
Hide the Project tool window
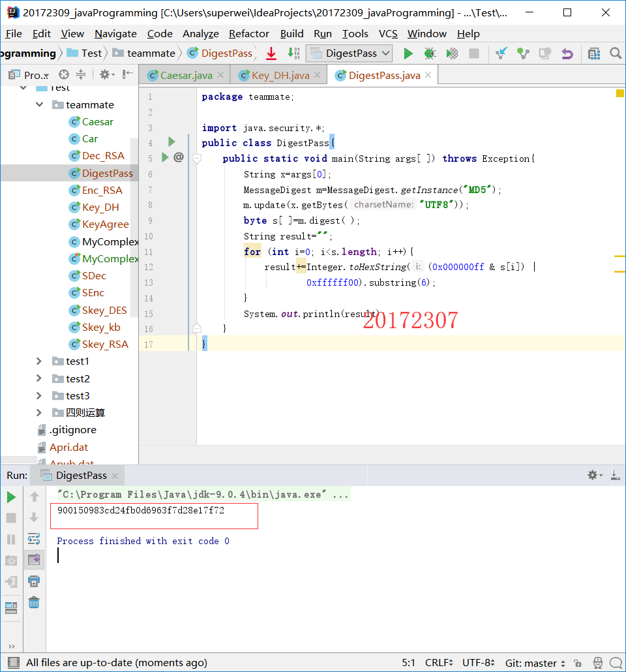(127, 74)
